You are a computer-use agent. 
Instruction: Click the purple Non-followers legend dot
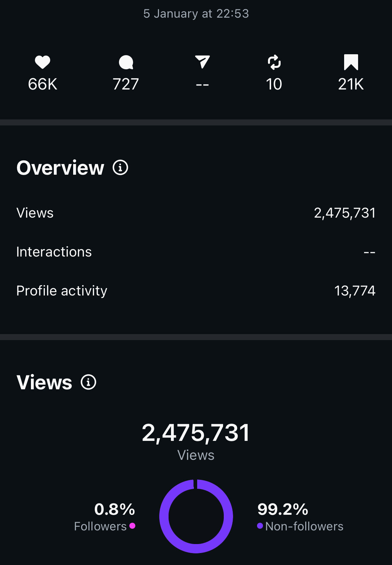(x=260, y=526)
